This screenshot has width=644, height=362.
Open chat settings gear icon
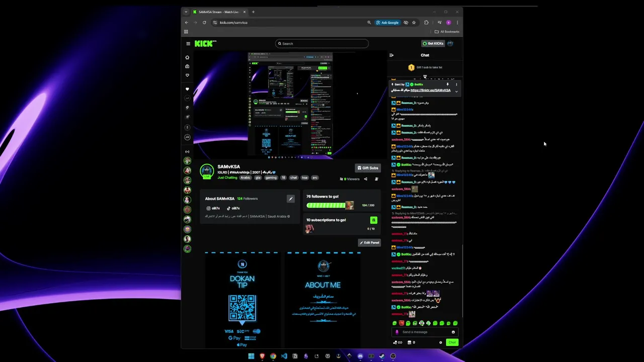(441, 342)
